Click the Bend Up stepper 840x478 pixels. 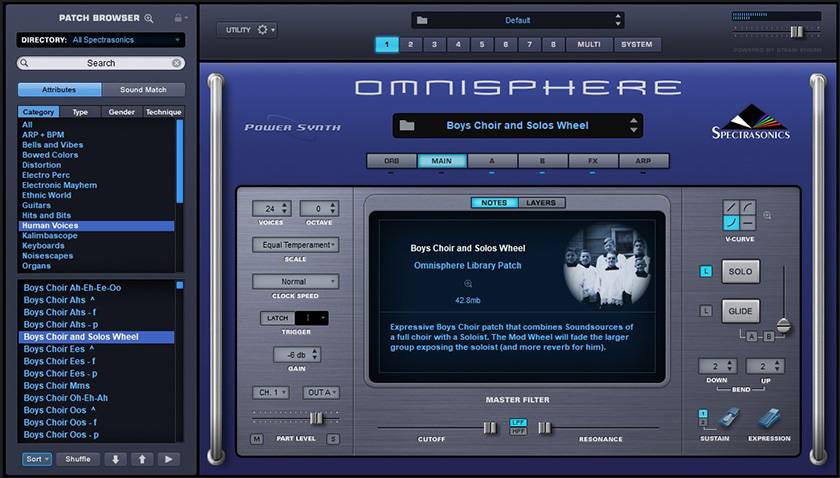[776, 367]
